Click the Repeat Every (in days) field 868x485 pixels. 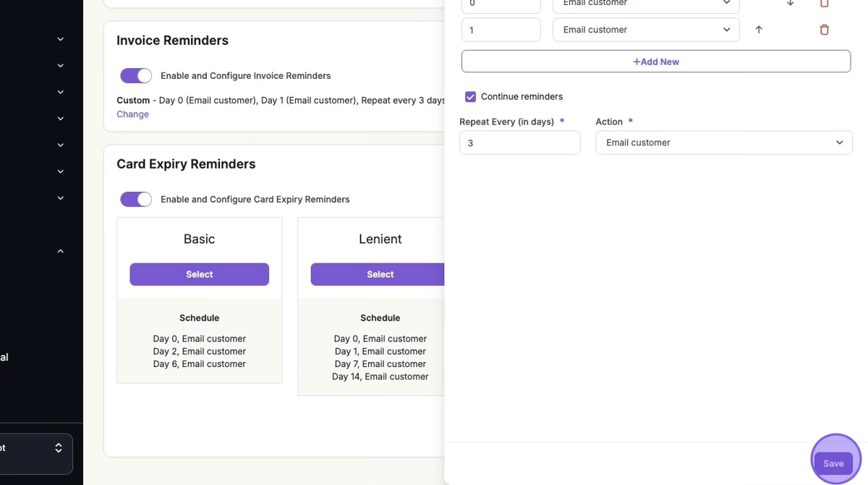point(519,143)
